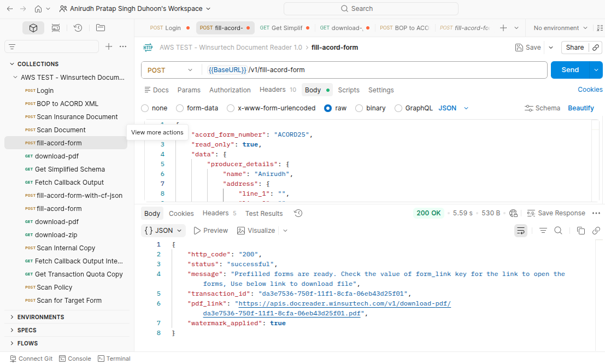Open Terminal from the status bar
This screenshot has width=605, height=364.
[114, 359]
